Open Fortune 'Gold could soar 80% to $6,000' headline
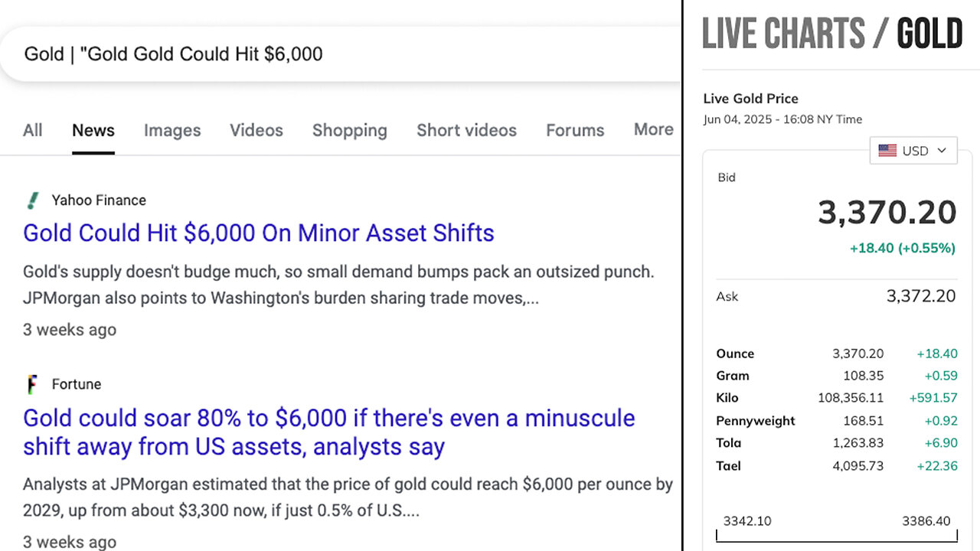 [329, 432]
